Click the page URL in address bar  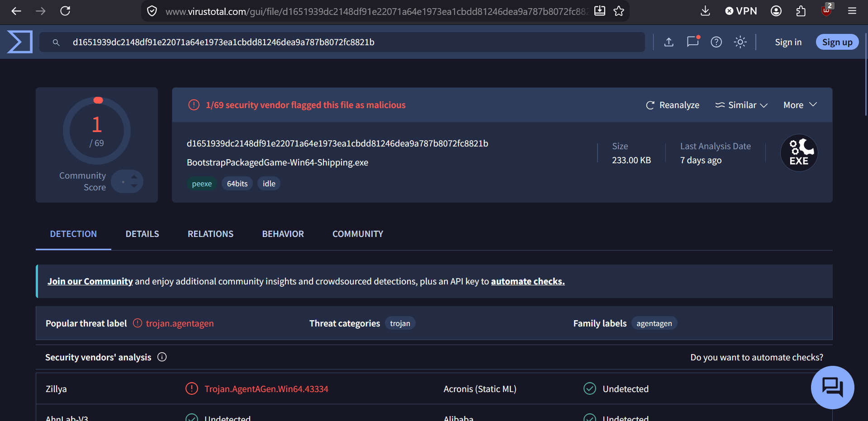tap(377, 11)
